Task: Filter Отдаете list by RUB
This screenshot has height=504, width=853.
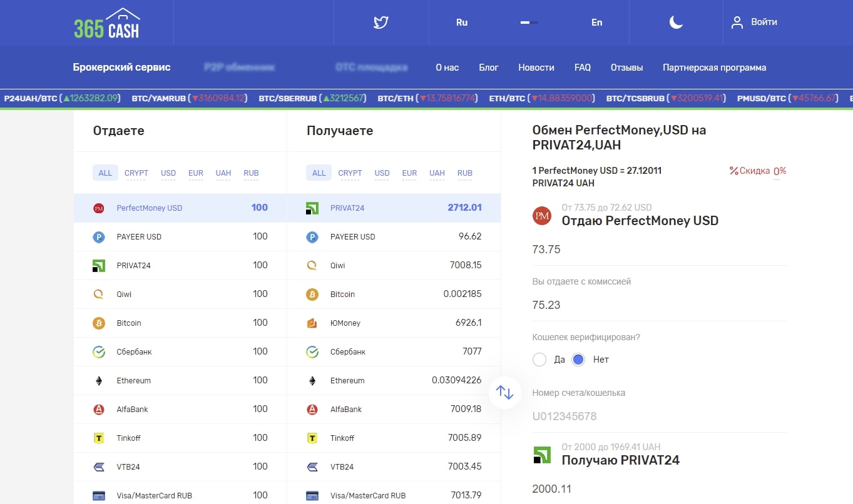Action: tap(251, 173)
